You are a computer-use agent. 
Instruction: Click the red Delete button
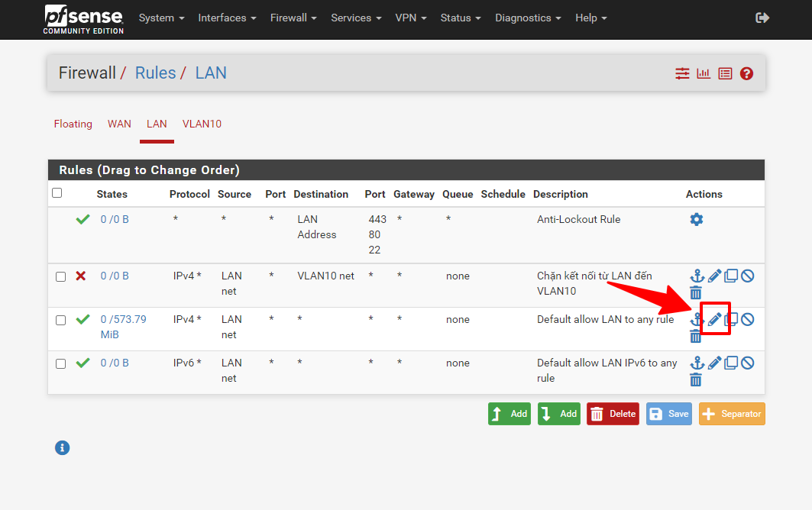[613, 414]
